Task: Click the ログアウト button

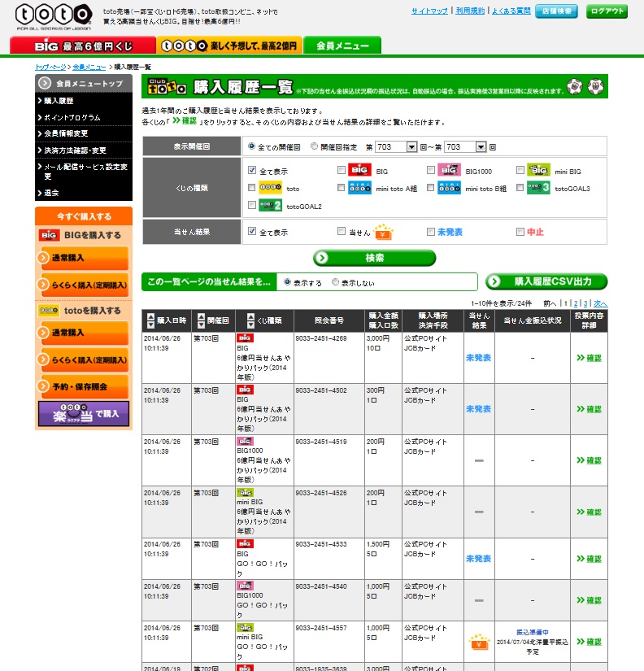Action: tap(607, 11)
